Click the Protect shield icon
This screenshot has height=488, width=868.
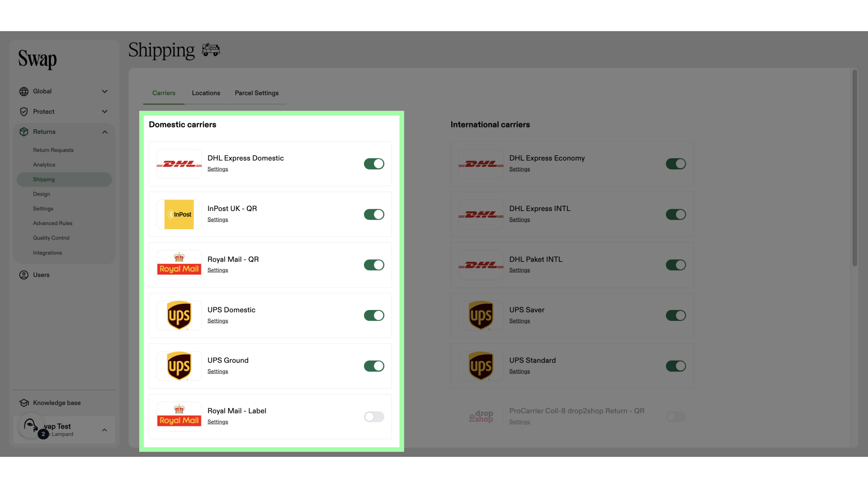click(24, 112)
